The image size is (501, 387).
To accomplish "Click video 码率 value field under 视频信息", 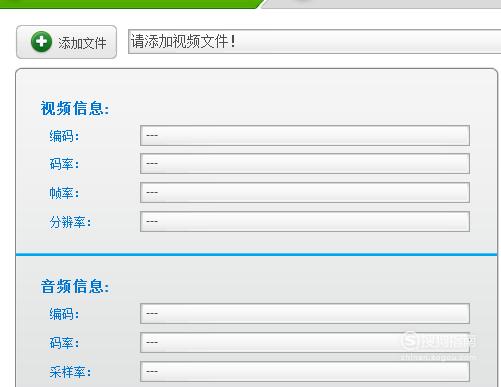I will pyautogui.click(x=305, y=163).
